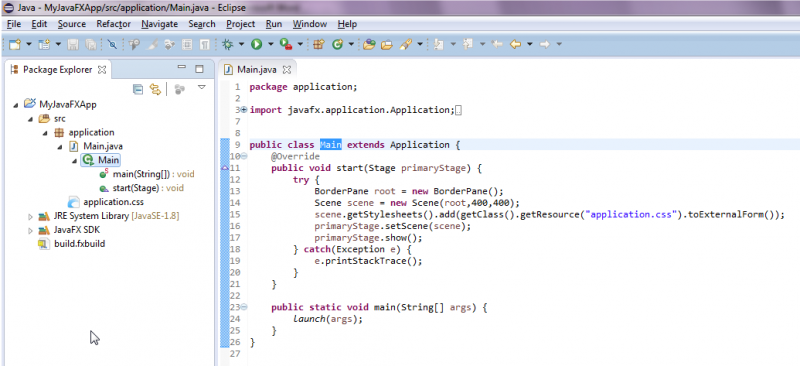Viewport: 800px width, 366px height.
Task: Open the Help menu
Action: click(x=347, y=24)
